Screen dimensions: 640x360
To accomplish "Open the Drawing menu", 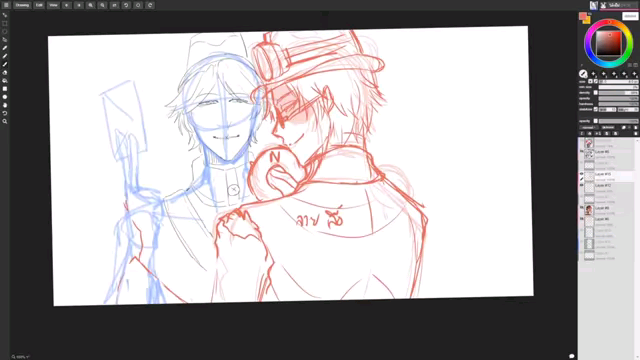I will click(x=22, y=5).
